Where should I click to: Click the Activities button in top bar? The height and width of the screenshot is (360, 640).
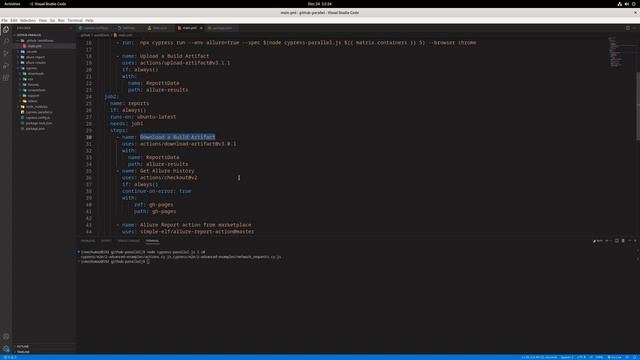point(12,4)
